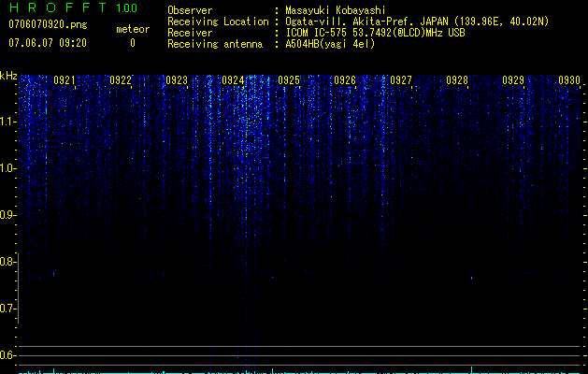Click observer name Masayuki Kobayashi

coord(335,10)
